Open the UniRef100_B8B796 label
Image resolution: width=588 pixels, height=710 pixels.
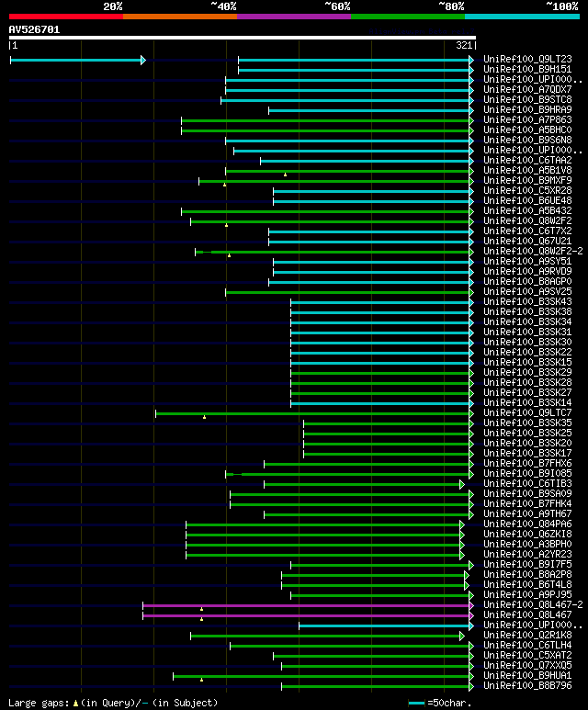click(527, 685)
